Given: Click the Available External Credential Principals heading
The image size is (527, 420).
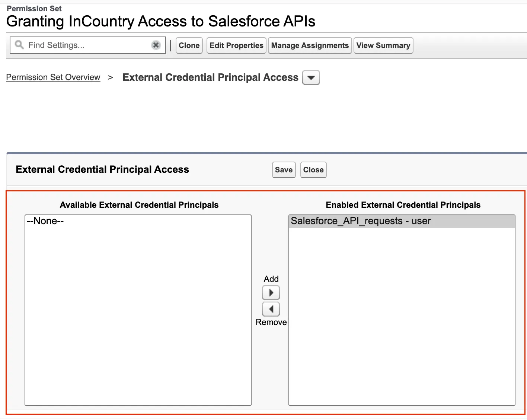Looking at the screenshot, I should click(139, 205).
